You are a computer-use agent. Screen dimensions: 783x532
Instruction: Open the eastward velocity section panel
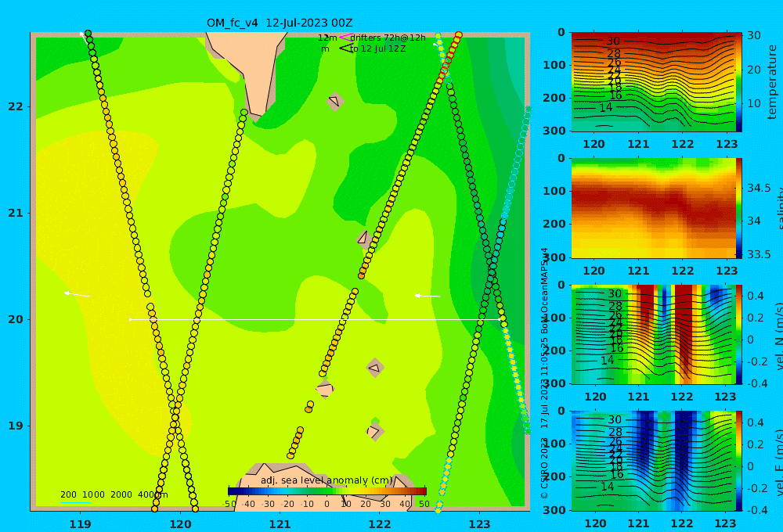[653, 461]
